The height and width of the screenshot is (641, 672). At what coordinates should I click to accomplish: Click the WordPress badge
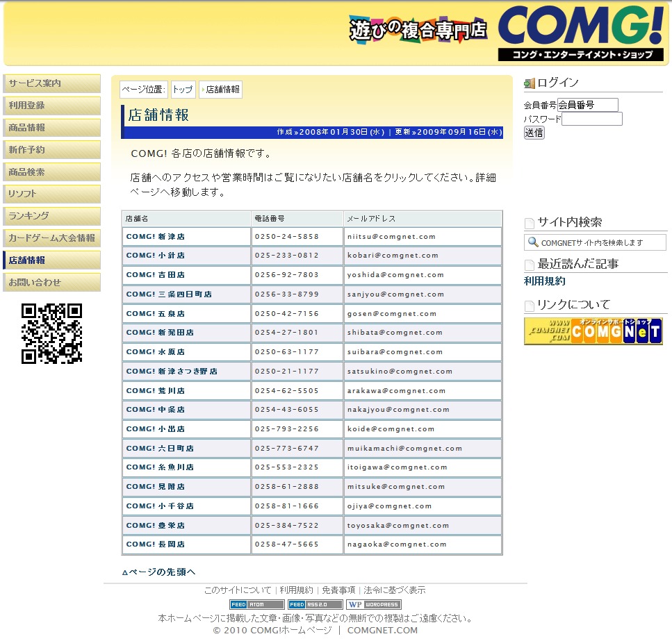coord(374,604)
